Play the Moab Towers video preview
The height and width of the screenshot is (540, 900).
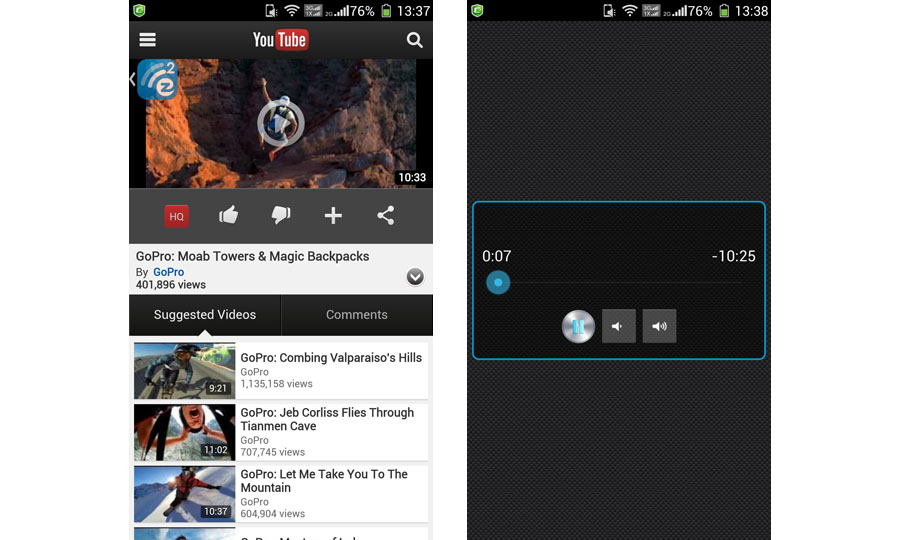click(281, 123)
